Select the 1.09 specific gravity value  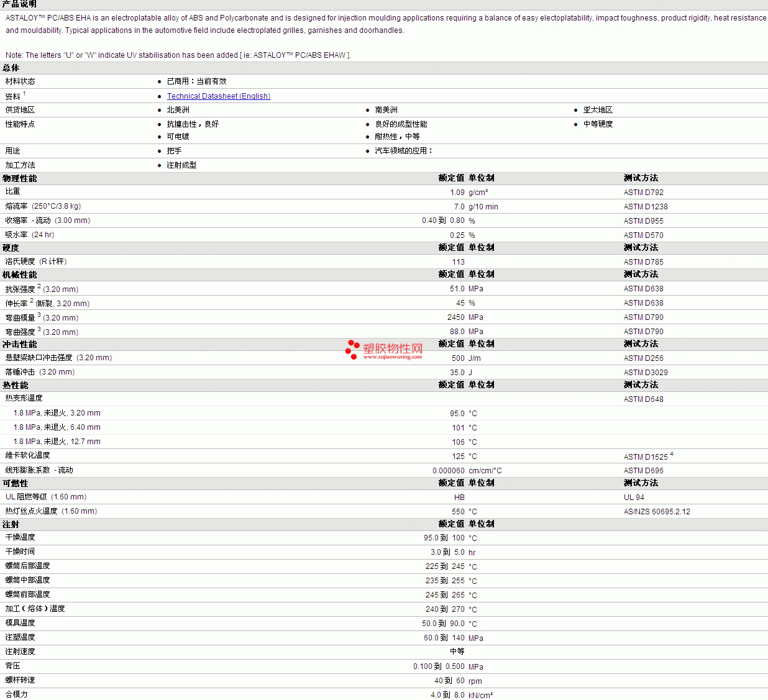457,193
